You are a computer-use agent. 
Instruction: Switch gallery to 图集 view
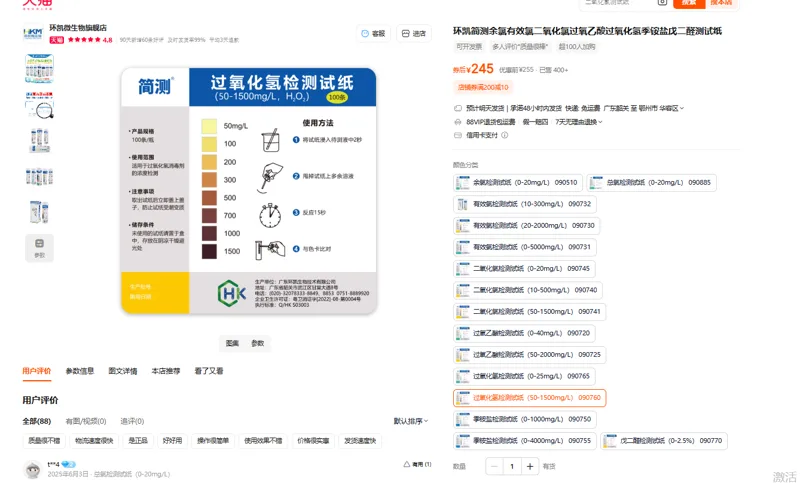point(232,343)
